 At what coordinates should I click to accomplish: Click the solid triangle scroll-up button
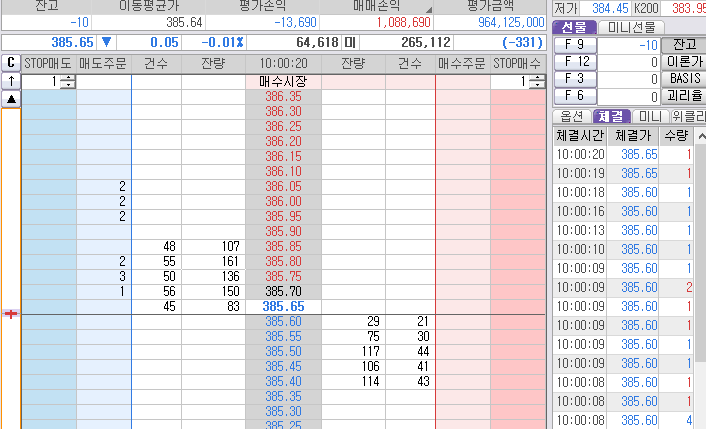(11, 99)
